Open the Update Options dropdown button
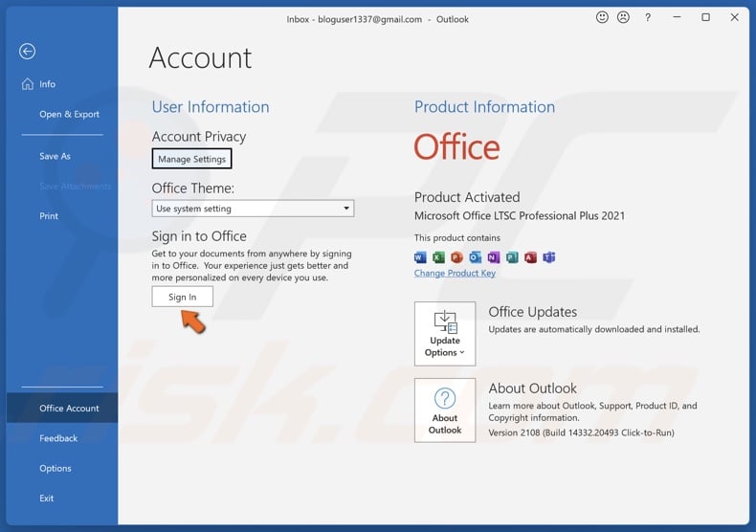Screen dimensions: 756x532 click(x=445, y=334)
